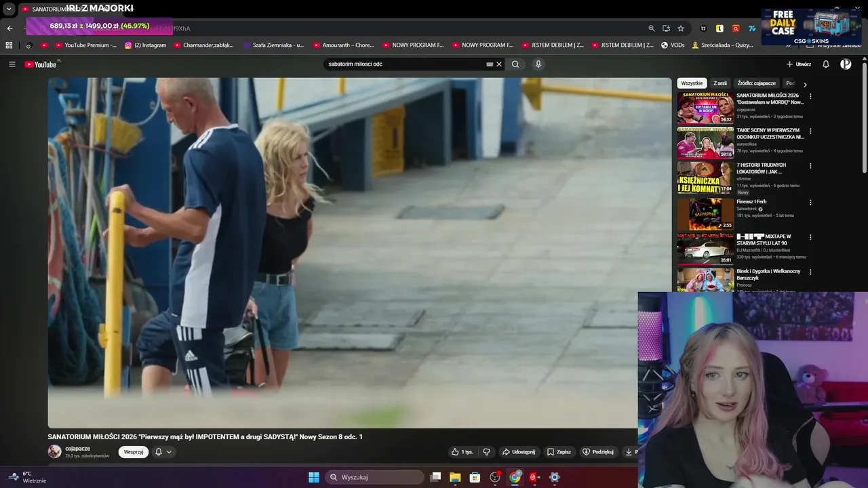Open the bookmarks apps grid icon
This screenshot has width=868, height=488.
(9, 45)
